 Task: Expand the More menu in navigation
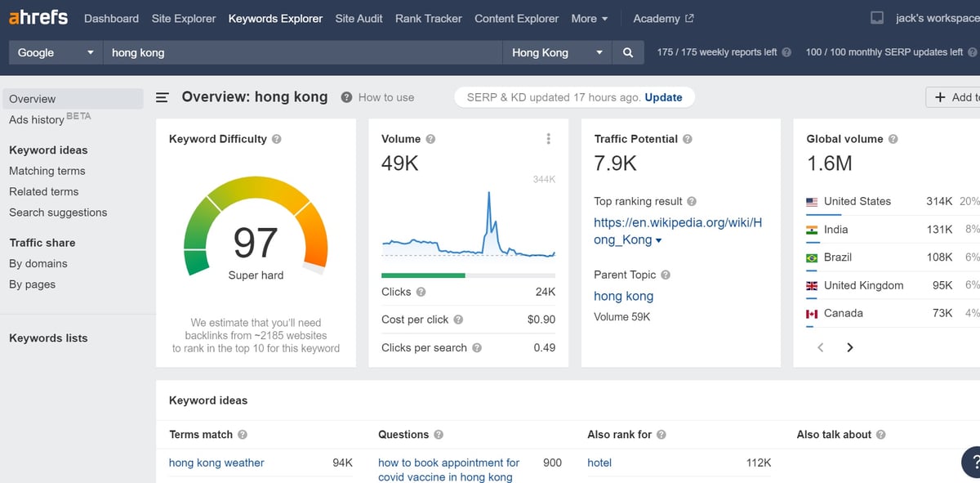tap(590, 18)
